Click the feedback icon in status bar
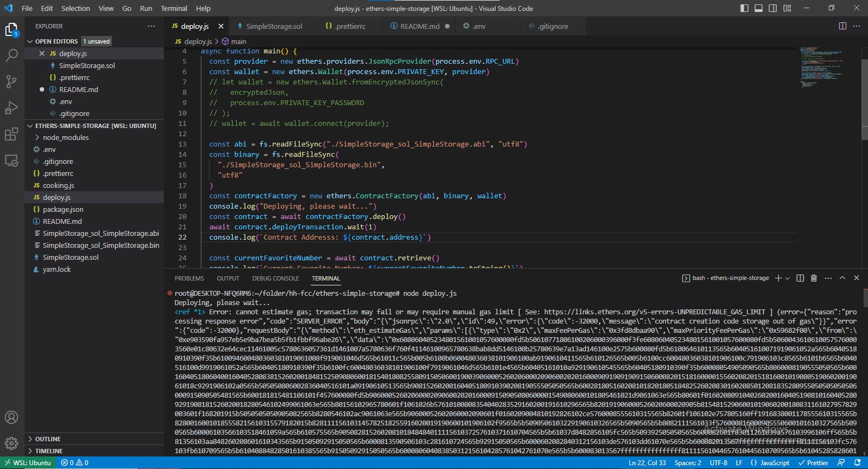The height and width of the screenshot is (469, 868). click(841, 463)
